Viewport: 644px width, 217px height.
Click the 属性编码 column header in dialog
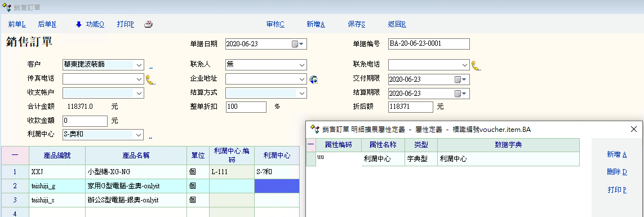coord(339,145)
